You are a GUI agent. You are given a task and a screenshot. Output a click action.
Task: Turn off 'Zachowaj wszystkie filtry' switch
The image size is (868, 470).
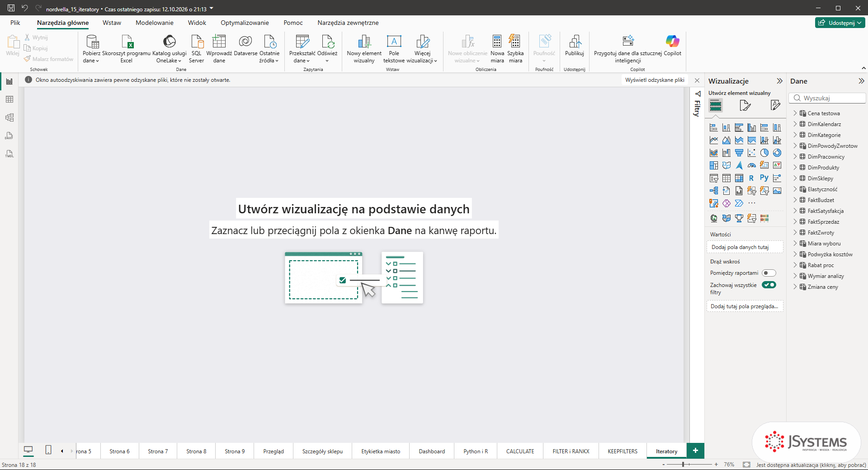769,285
